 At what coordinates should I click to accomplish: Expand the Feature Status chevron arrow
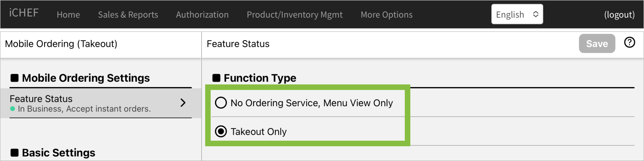pyautogui.click(x=183, y=103)
